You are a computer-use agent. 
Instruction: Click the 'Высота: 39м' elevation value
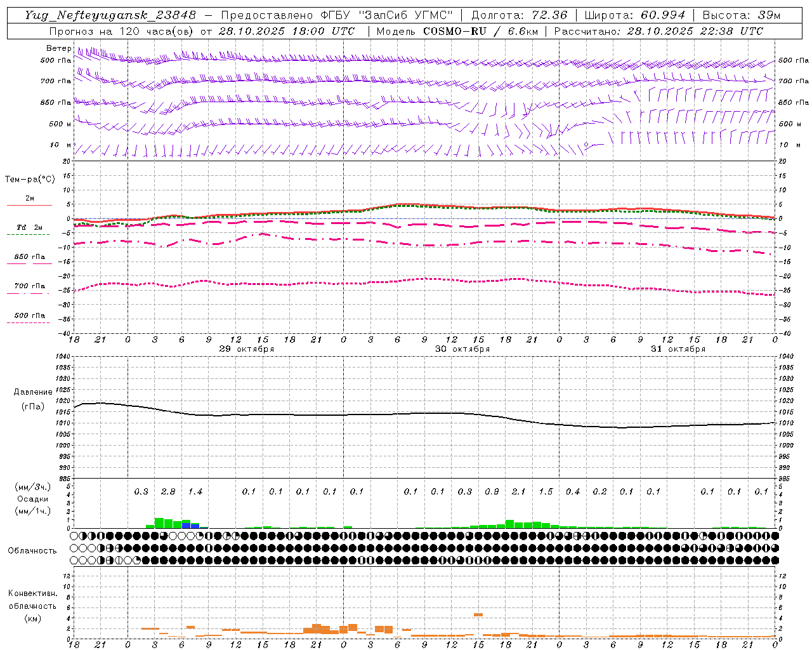(x=741, y=15)
